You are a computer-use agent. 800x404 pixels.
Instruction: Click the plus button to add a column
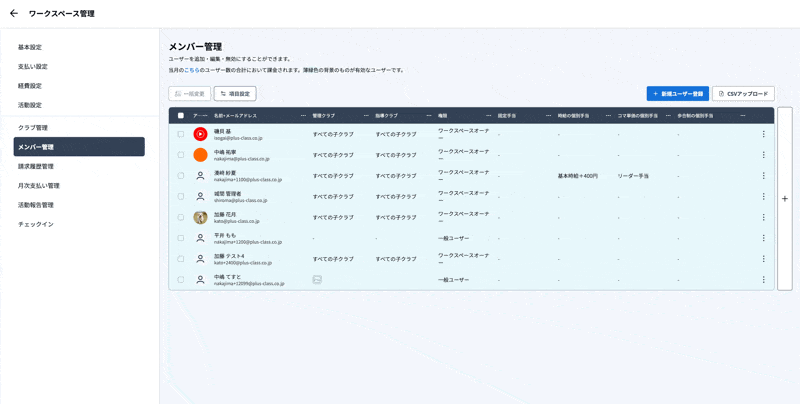784,199
